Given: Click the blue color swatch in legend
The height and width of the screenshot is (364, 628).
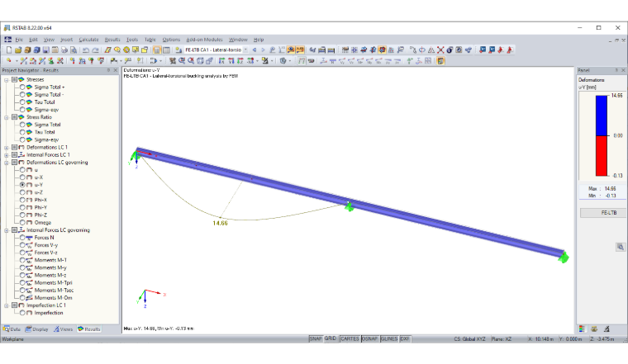Looking at the screenshot, I should pyautogui.click(x=602, y=116).
